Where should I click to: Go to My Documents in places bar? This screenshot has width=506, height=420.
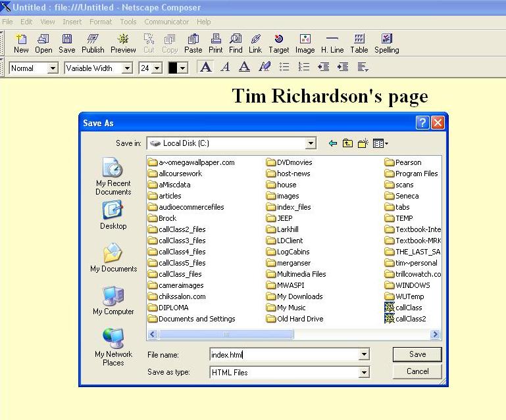pyautogui.click(x=113, y=258)
